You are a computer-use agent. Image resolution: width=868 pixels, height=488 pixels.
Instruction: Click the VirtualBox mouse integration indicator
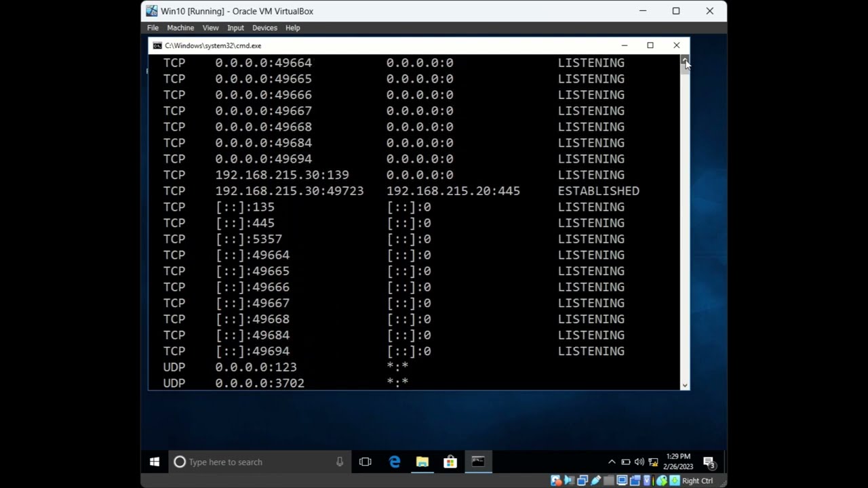[662, 481]
